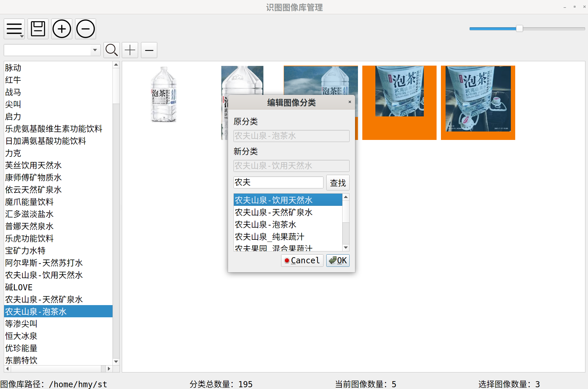Select highlighted 农夫山泉-泡茶水 in left list
This screenshot has height=389, width=588.
pyautogui.click(x=58, y=311)
